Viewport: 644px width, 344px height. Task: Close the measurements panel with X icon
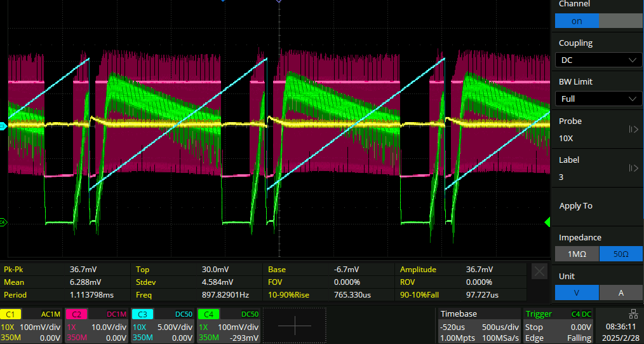pos(539,272)
